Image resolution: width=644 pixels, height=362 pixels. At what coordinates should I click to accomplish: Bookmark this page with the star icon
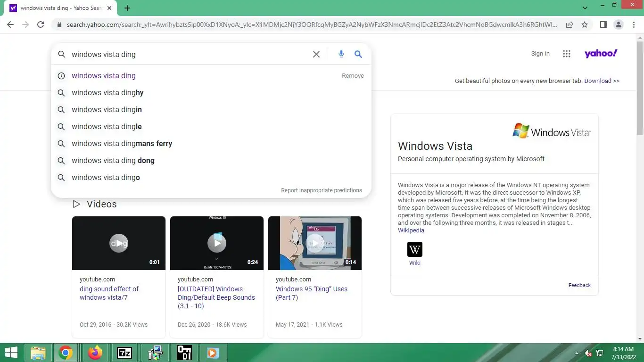pos(585,25)
